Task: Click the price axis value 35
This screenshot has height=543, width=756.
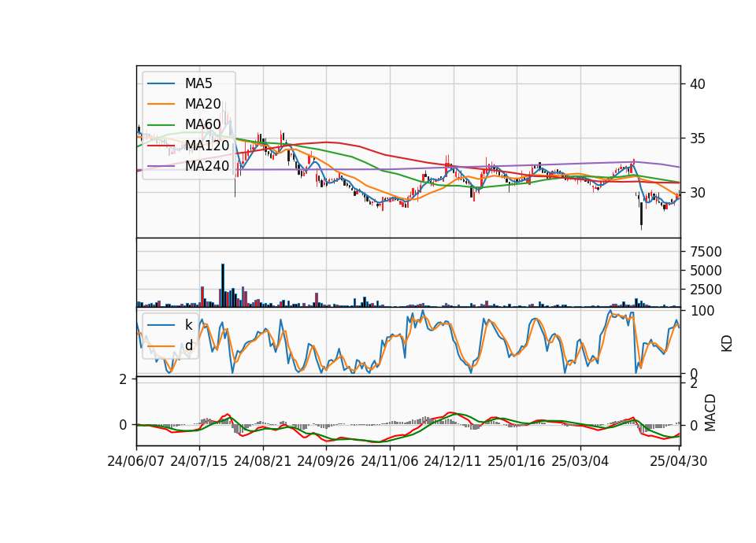Action: (698, 139)
